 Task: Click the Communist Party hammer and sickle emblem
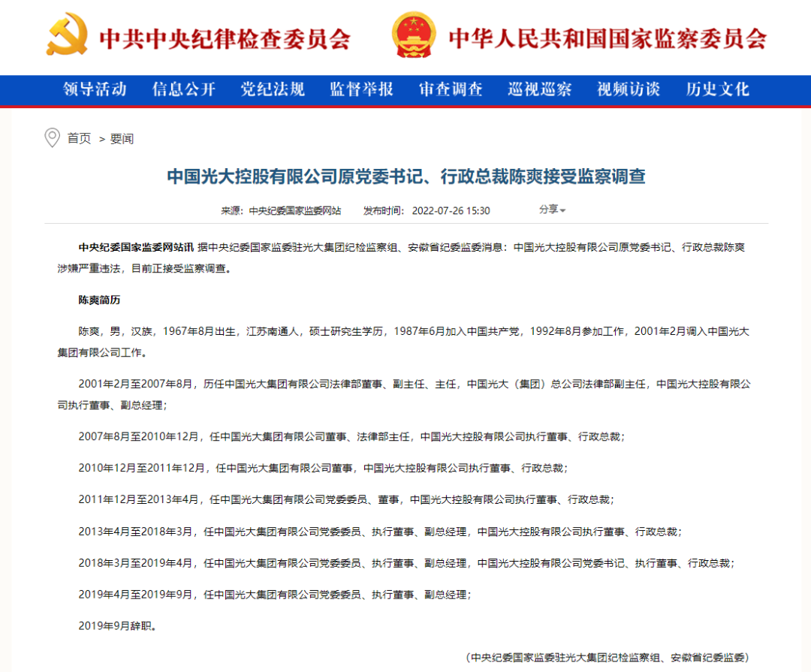tap(68, 35)
